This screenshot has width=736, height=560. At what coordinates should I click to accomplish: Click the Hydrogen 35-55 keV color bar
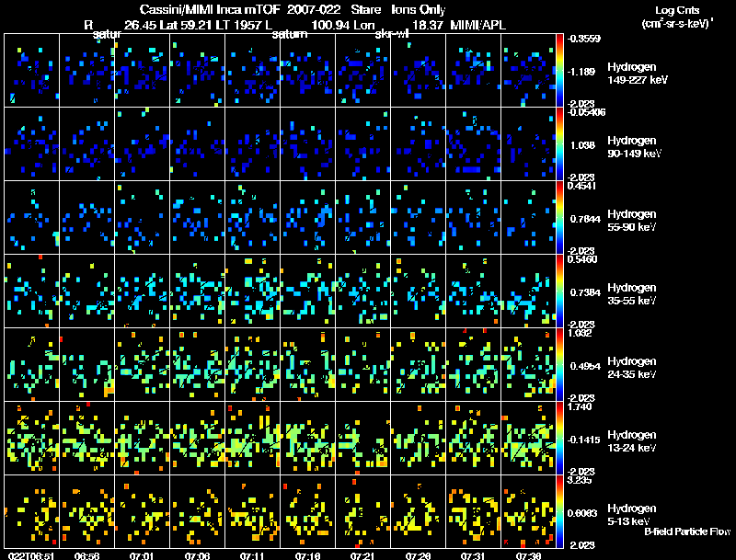(559, 291)
